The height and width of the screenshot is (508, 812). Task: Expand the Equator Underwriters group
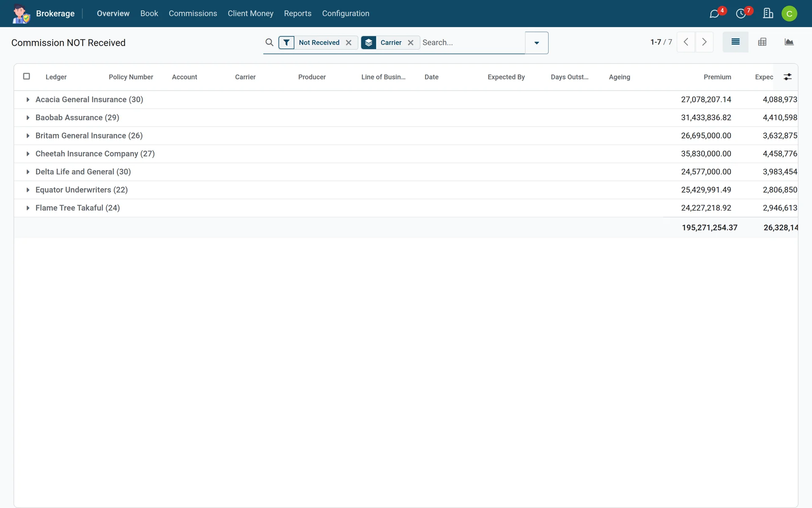pyautogui.click(x=28, y=190)
